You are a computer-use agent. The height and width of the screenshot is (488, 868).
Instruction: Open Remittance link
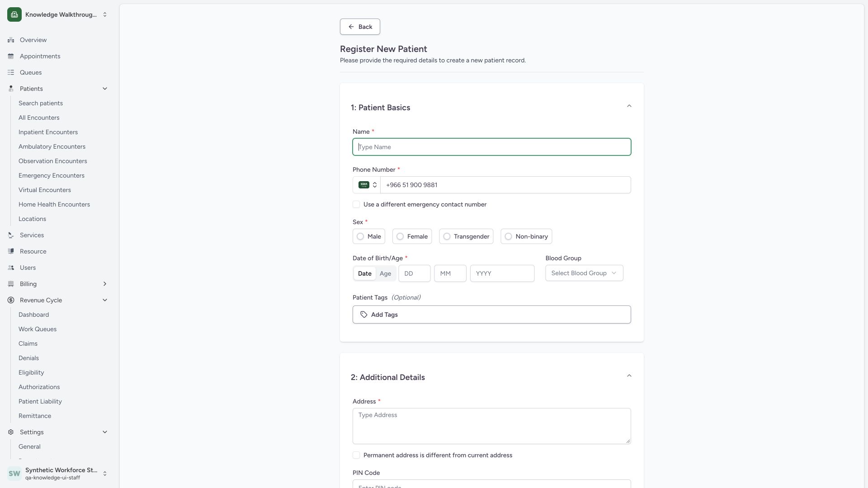click(35, 416)
